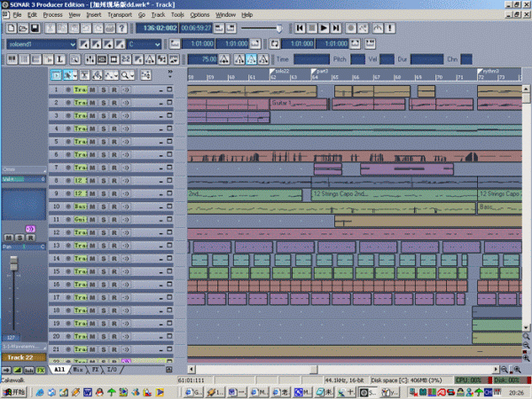Click the Open file folder icon

(23, 28)
